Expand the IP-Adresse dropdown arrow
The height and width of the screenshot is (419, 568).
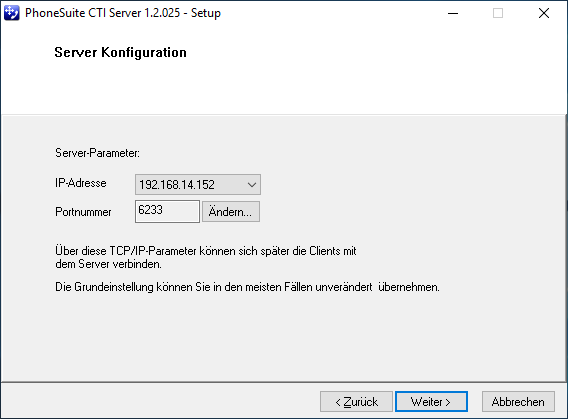tap(252, 185)
